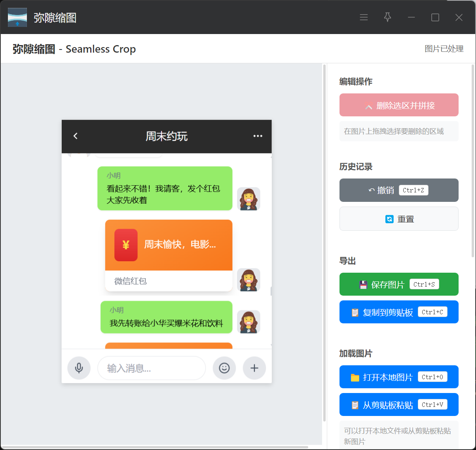Save the image with 保存图片
476x450 pixels.
[x=399, y=285]
